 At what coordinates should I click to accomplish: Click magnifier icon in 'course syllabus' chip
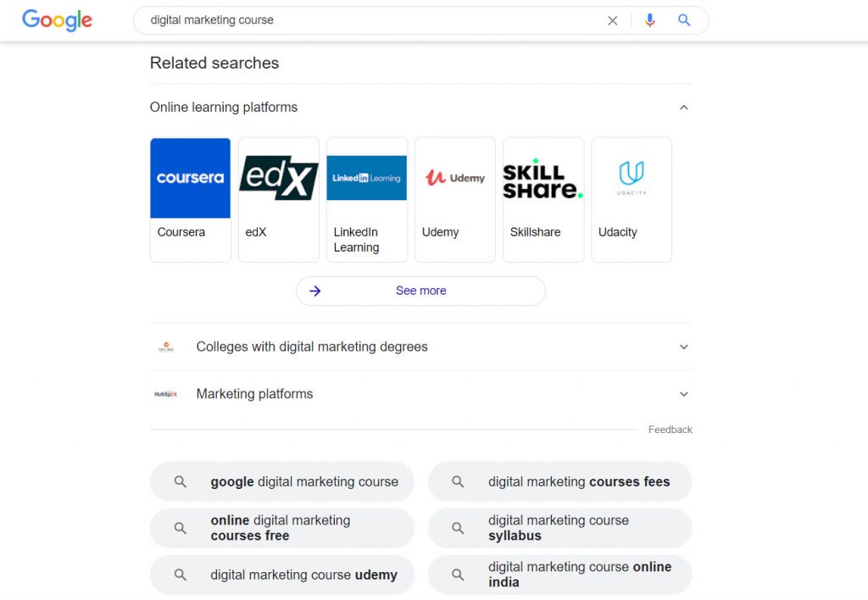458,528
